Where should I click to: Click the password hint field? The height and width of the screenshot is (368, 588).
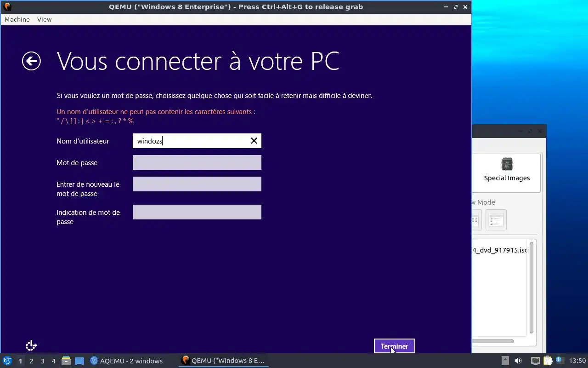tap(197, 212)
